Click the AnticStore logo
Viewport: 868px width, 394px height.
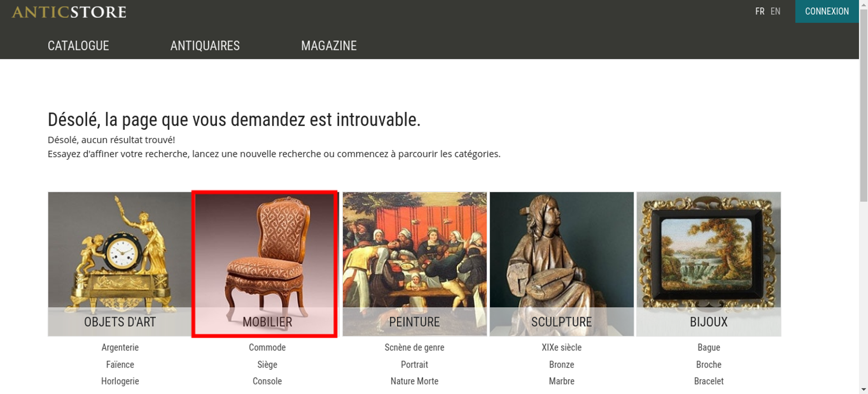pyautogui.click(x=69, y=12)
